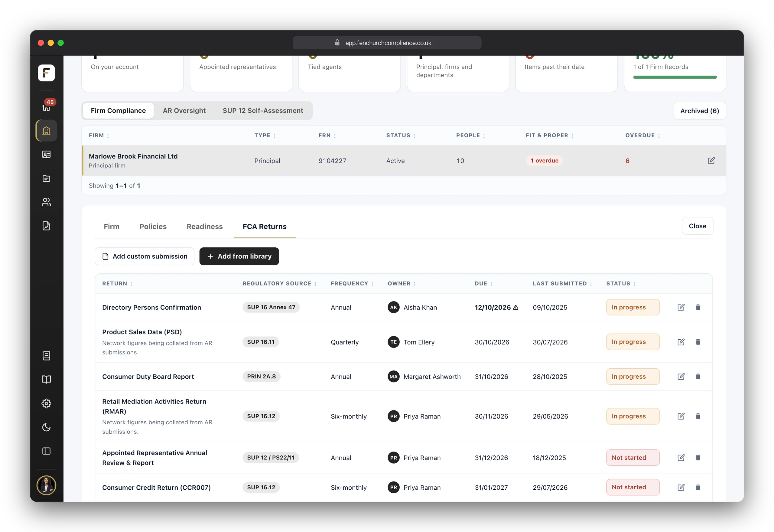The height and width of the screenshot is (532, 774).
Task: Edit the Consumer Duty Board Report return
Action: tap(681, 377)
